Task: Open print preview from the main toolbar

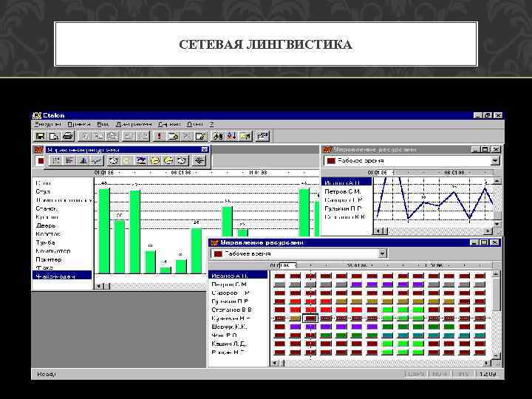Action: click(x=54, y=137)
